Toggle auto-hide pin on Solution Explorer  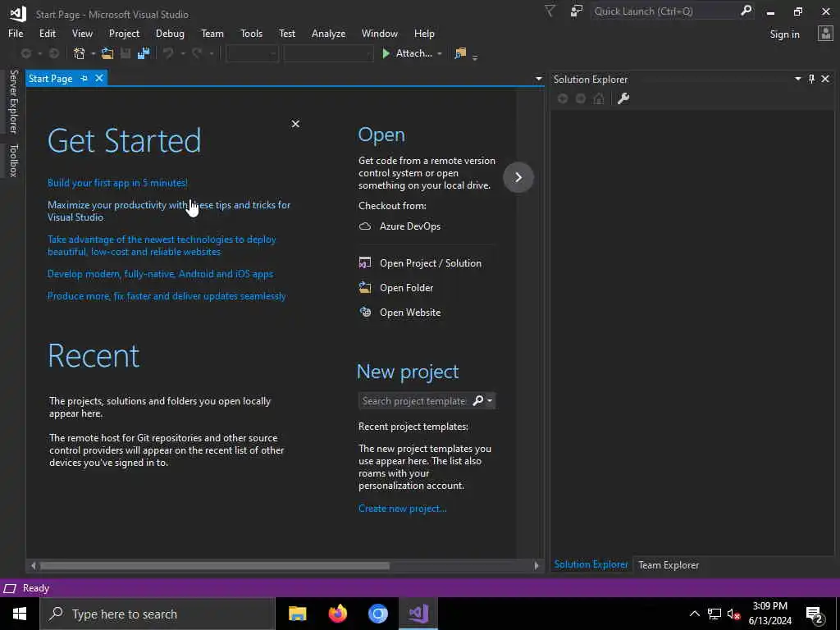point(811,80)
